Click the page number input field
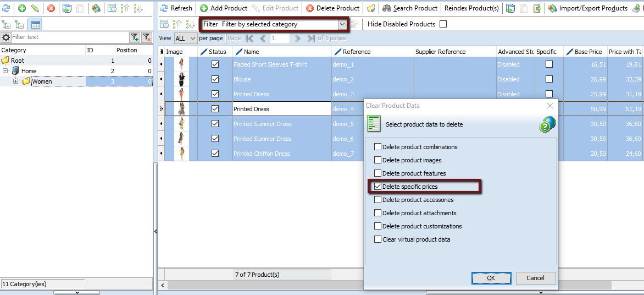The width and height of the screenshot is (644, 295). 280,39
